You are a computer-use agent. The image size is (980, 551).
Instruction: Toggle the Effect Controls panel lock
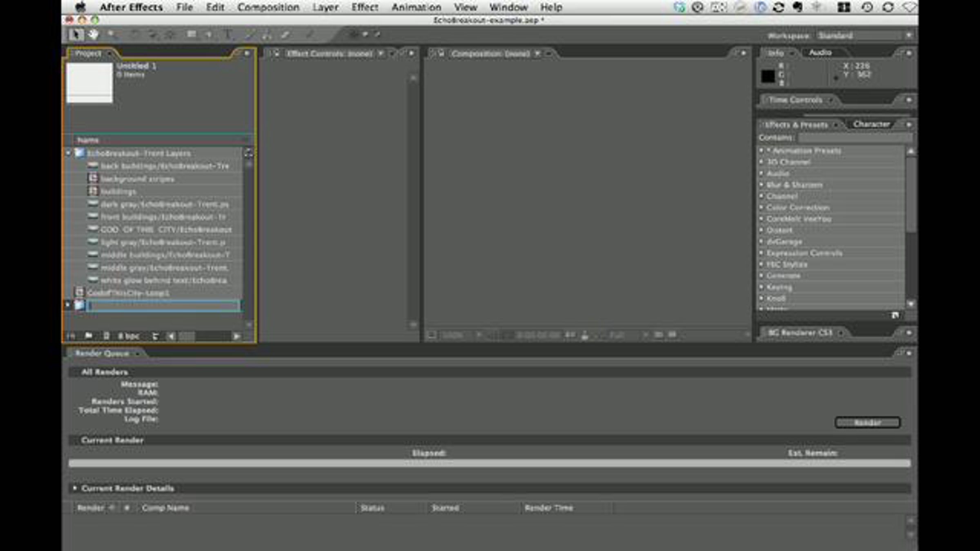click(276, 53)
